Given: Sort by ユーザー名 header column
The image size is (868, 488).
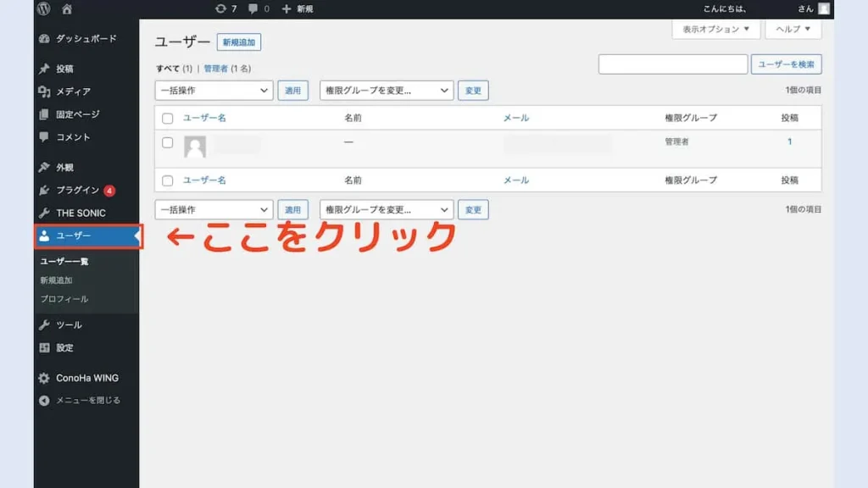Looking at the screenshot, I should 205,118.
